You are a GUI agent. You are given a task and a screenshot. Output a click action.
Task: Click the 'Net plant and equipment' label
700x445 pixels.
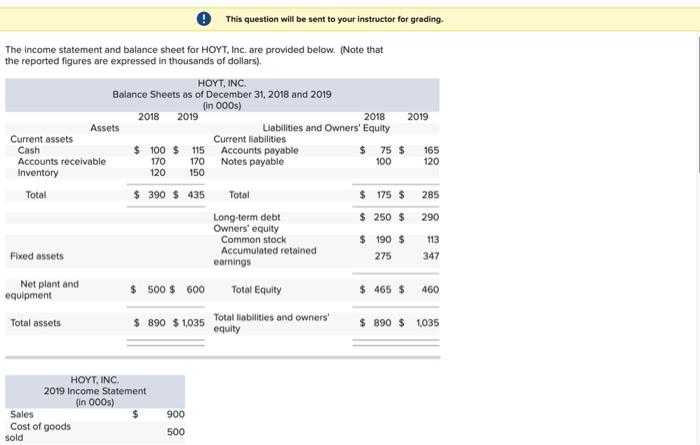pos(42,290)
